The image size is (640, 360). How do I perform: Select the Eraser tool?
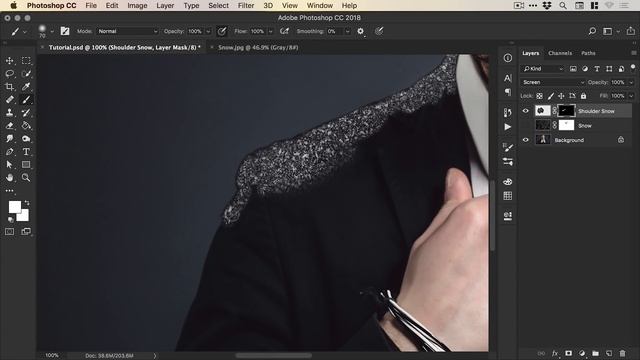pyautogui.click(x=9, y=126)
